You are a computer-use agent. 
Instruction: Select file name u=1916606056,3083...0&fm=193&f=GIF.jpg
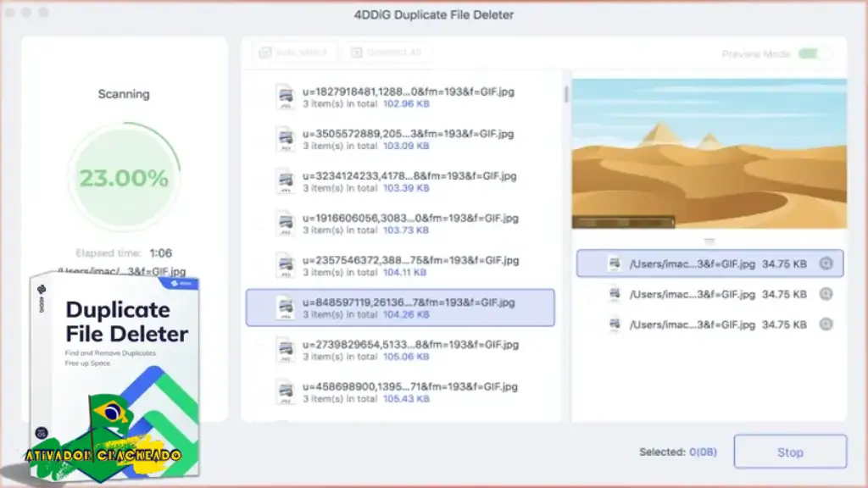pyautogui.click(x=410, y=218)
